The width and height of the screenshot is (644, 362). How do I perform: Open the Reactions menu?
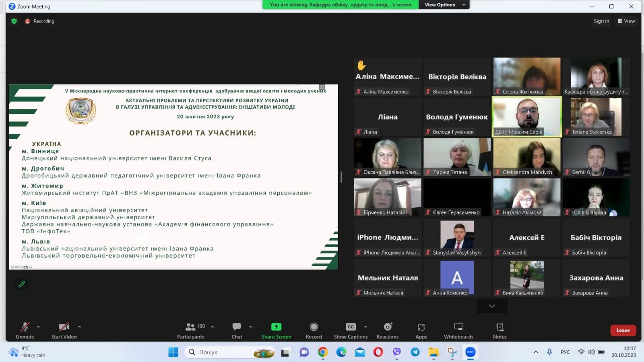[x=387, y=330]
